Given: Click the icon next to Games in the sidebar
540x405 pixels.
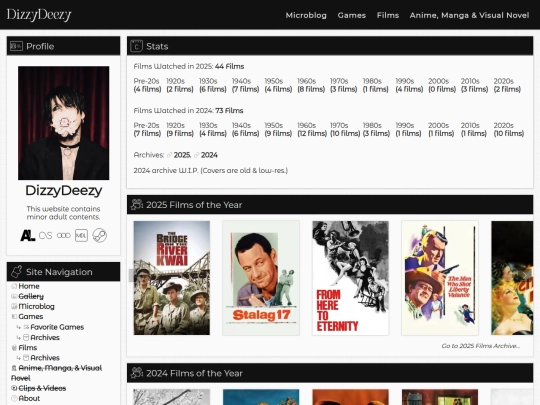Looking at the screenshot, I should point(14,316).
